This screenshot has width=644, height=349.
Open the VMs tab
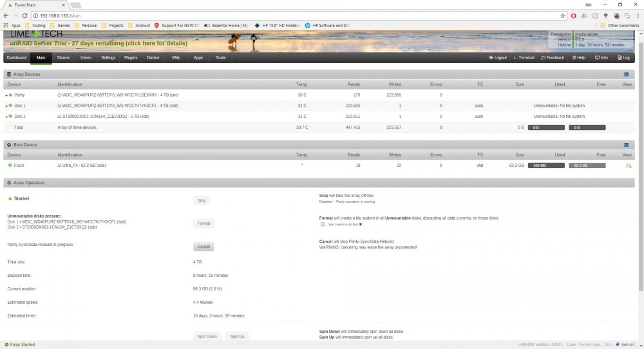pyautogui.click(x=176, y=58)
